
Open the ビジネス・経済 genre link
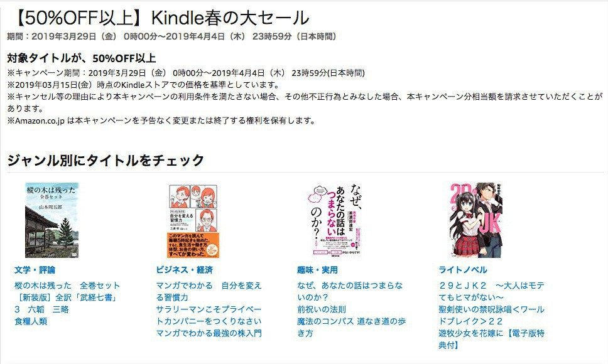click(x=185, y=270)
